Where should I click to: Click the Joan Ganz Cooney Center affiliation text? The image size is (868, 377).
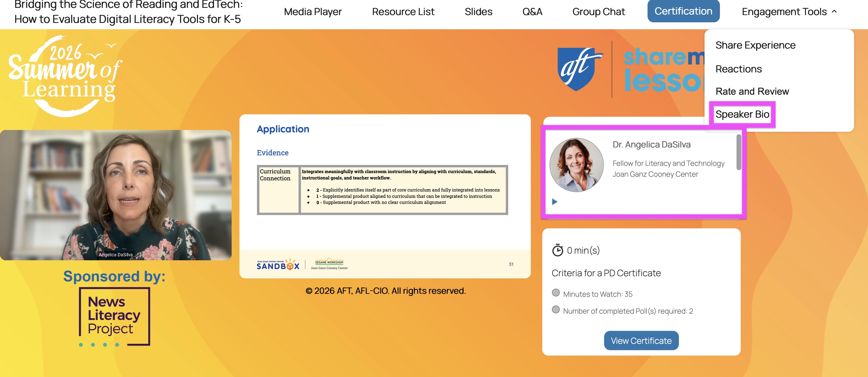(x=655, y=174)
